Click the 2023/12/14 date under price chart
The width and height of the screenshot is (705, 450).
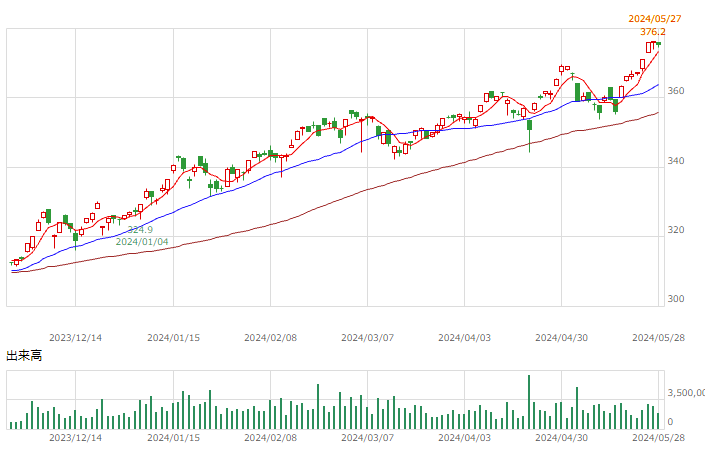tap(76, 338)
